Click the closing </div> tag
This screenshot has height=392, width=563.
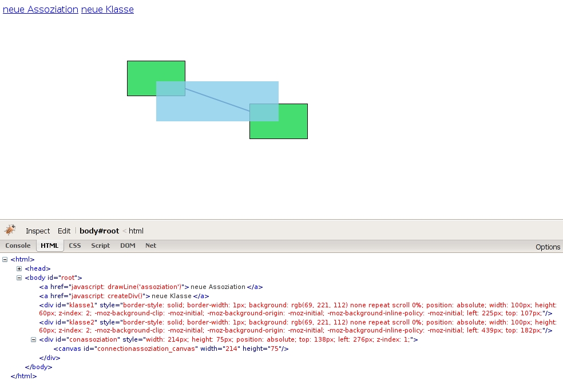(x=50, y=358)
